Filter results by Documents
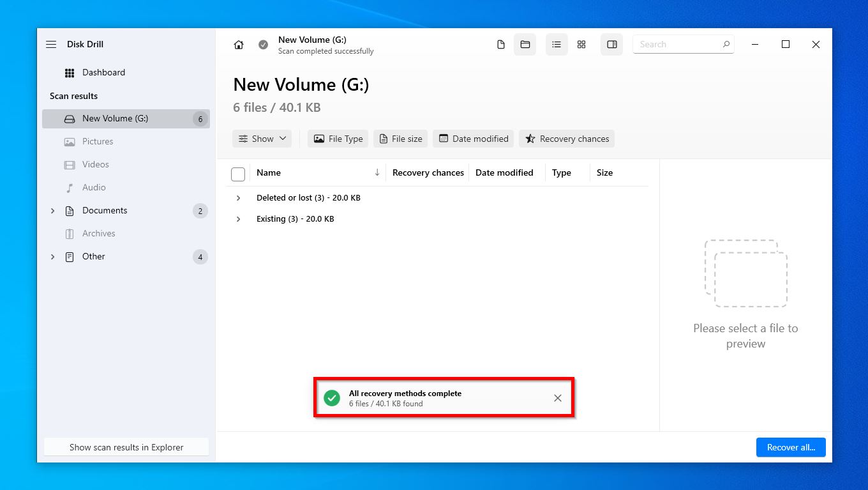Screen dimensions: 868x490 pos(126,211)
